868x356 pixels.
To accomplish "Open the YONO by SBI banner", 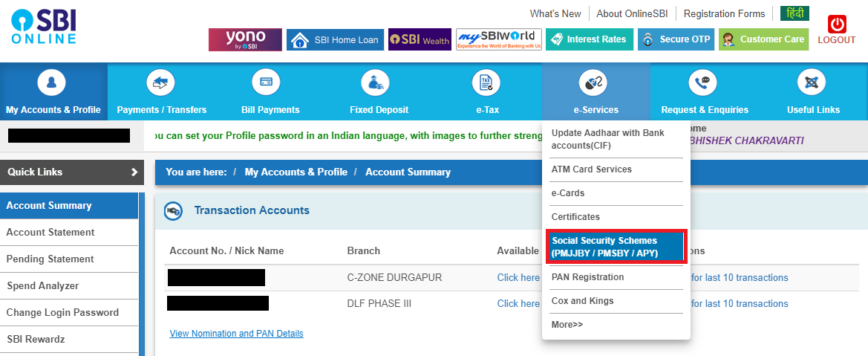I will coord(245,39).
